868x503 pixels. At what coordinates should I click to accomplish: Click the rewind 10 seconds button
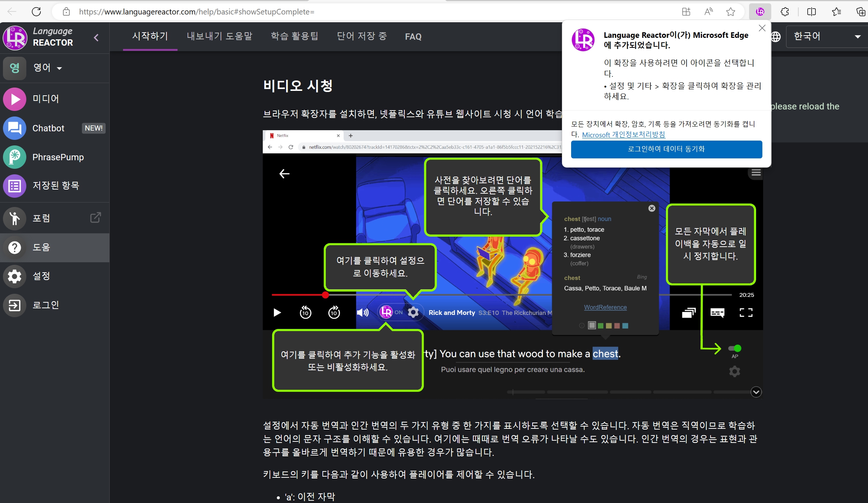click(x=305, y=313)
